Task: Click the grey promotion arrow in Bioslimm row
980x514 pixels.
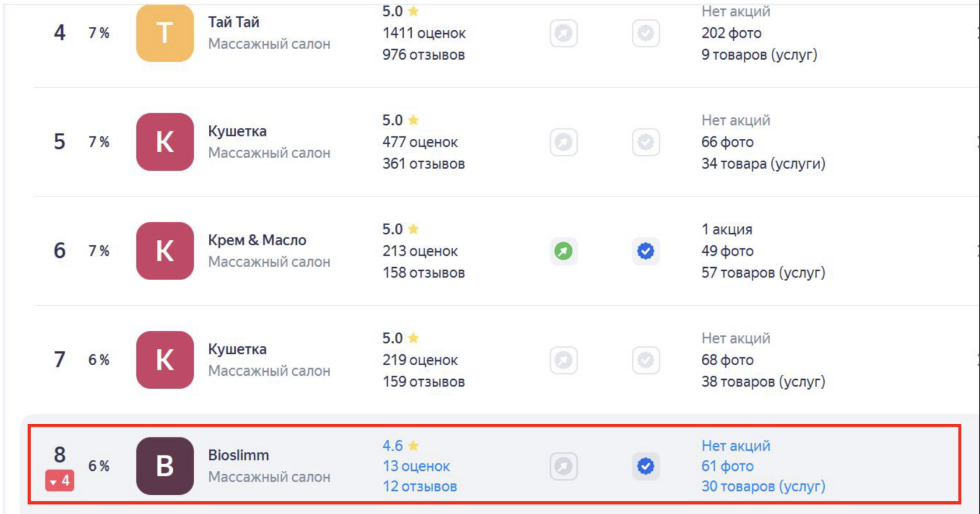Action: [563, 466]
